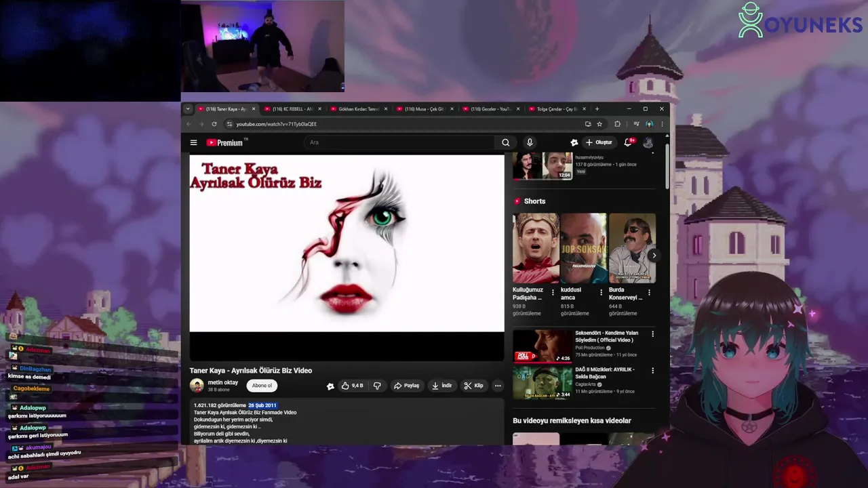The height and width of the screenshot is (488, 868).
Task: Click the Chrome profile avatar in toolbar
Action: click(x=649, y=124)
